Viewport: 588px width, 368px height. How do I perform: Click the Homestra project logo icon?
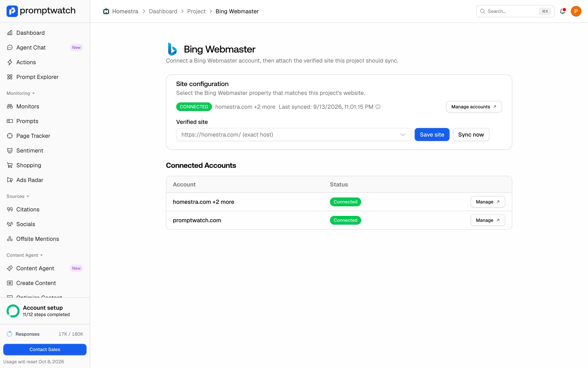tap(106, 11)
